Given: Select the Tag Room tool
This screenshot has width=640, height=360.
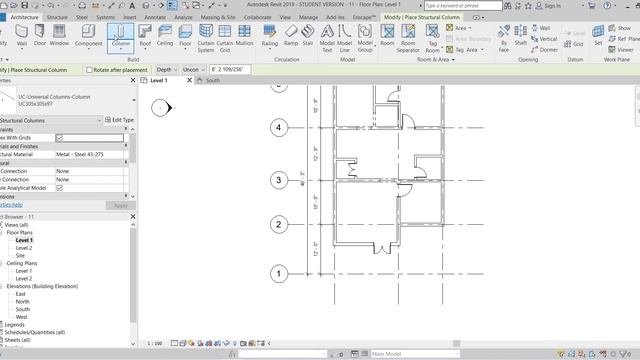Looking at the screenshot, I should (432, 38).
